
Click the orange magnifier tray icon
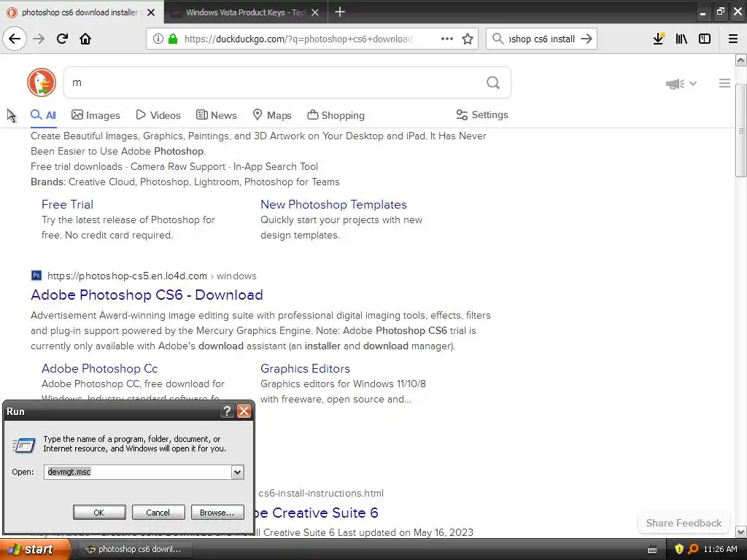click(693, 549)
